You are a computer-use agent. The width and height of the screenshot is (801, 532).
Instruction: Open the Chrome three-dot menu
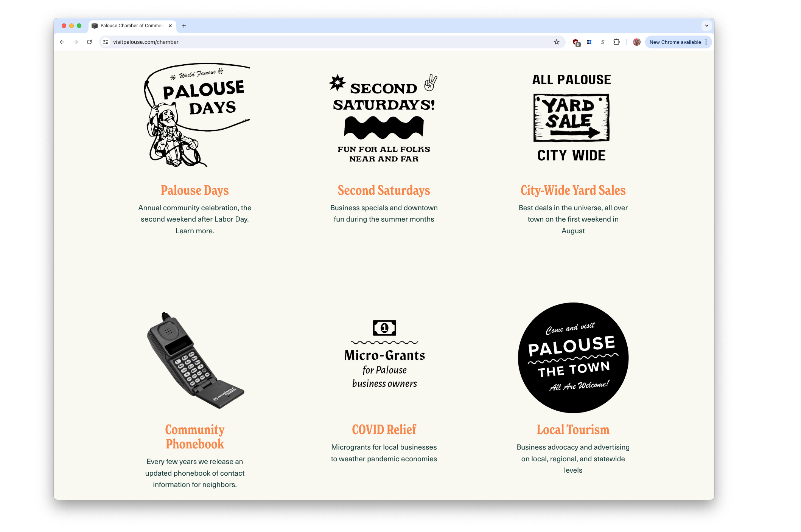706,42
